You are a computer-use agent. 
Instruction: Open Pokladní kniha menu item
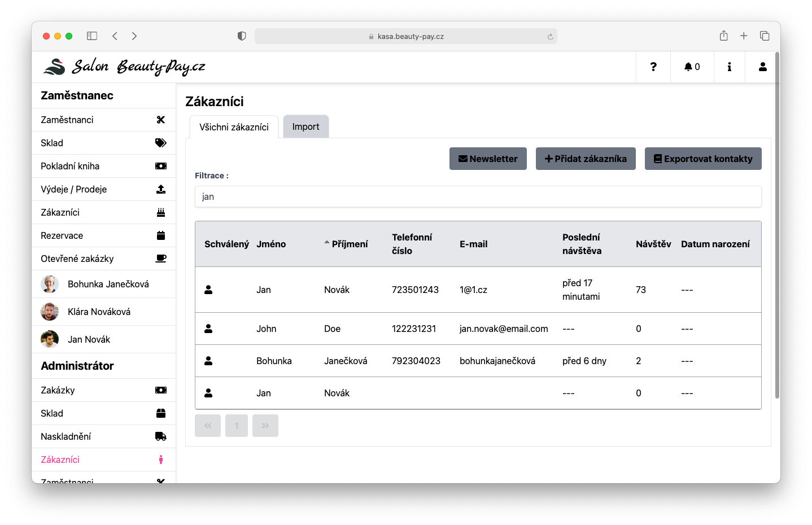tap(104, 166)
